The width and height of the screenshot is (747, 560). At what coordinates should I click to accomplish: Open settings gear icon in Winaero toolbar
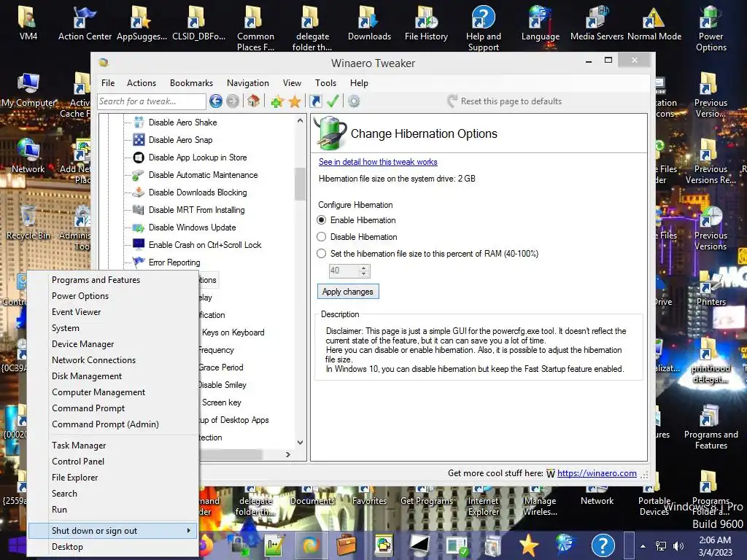click(x=354, y=101)
